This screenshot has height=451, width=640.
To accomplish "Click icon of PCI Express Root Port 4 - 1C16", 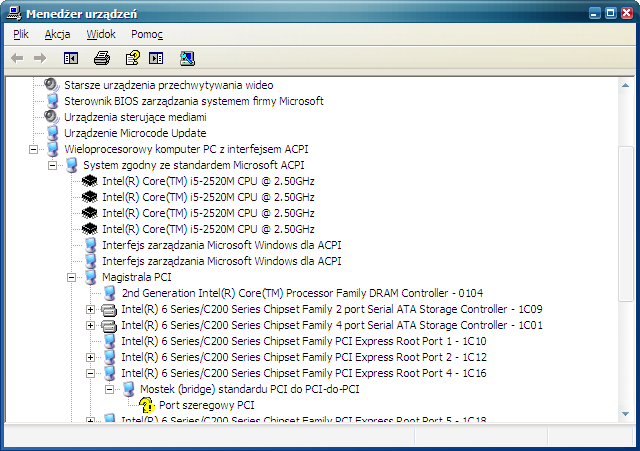I will pyautogui.click(x=109, y=373).
